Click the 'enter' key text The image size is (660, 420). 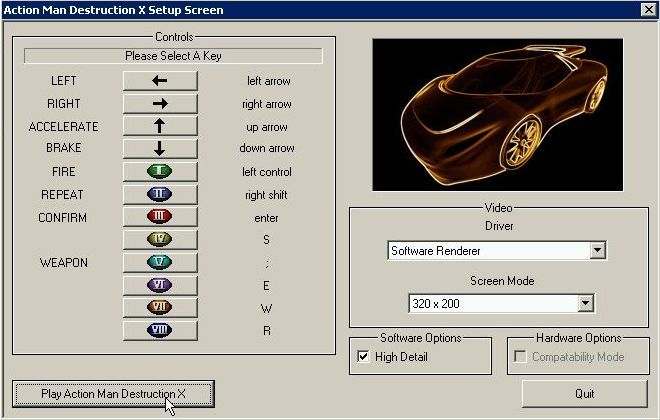click(x=266, y=218)
